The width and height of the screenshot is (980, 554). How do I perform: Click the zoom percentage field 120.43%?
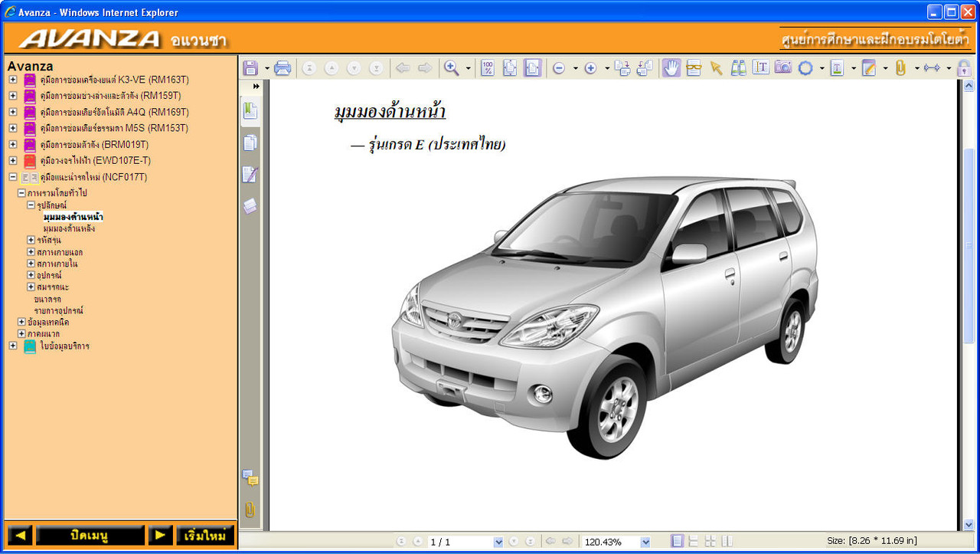(611, 542)
